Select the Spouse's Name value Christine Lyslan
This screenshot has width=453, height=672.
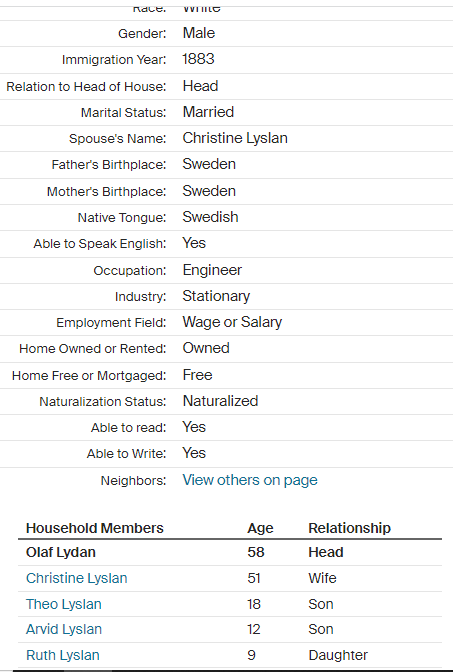pyautogui.click(x=235, y=138)
